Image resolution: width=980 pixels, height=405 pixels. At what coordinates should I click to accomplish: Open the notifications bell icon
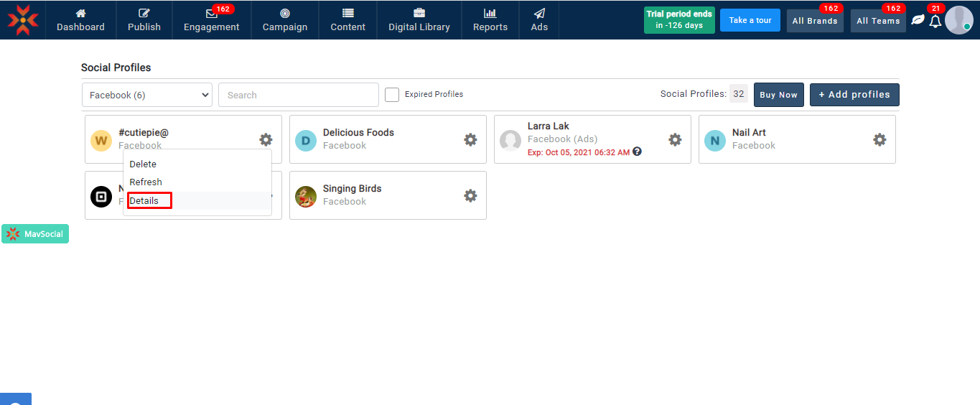(935, 21)
